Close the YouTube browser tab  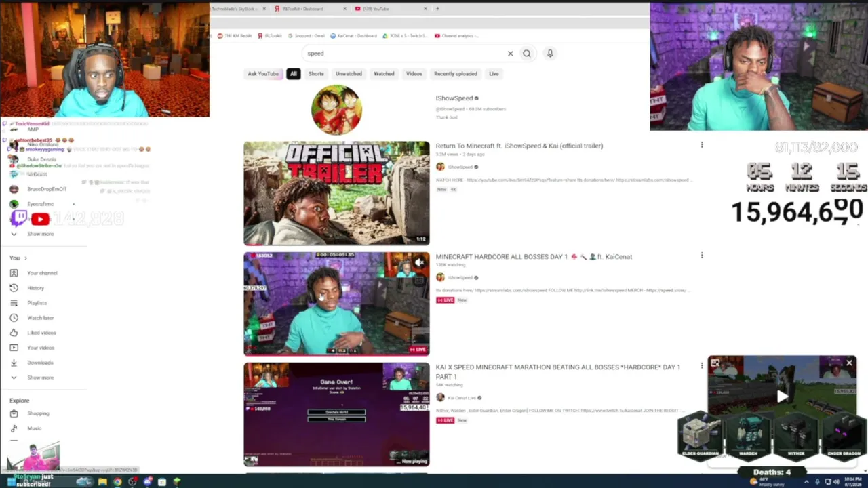tap(425, 9)
